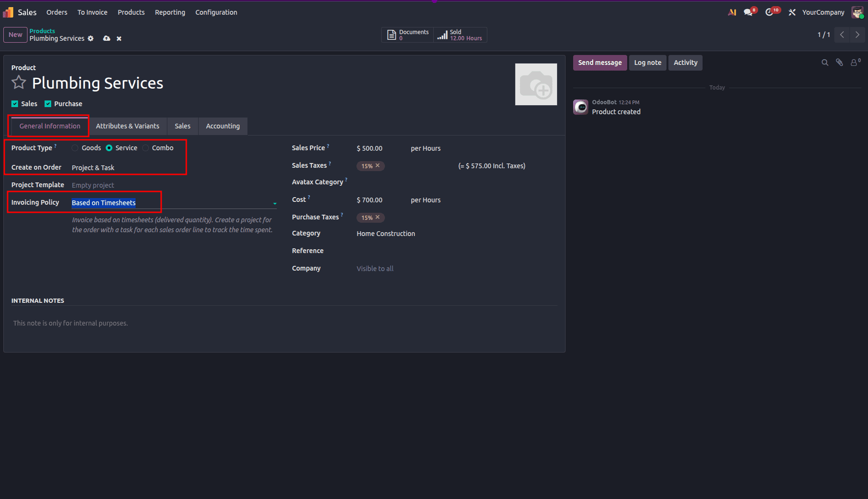Click the Activity button
The width and height of the screenshot is (868, 499).
click(x=685, y=63)
